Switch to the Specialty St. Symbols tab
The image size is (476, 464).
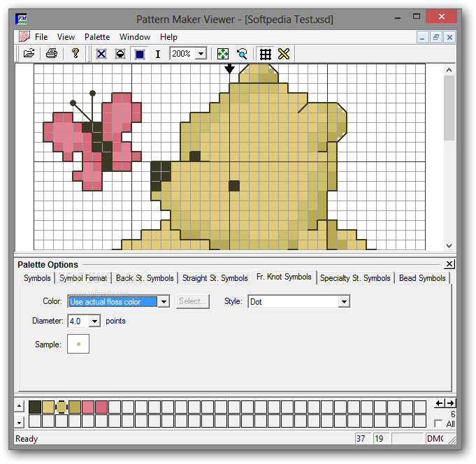click(x=355, y=278)
